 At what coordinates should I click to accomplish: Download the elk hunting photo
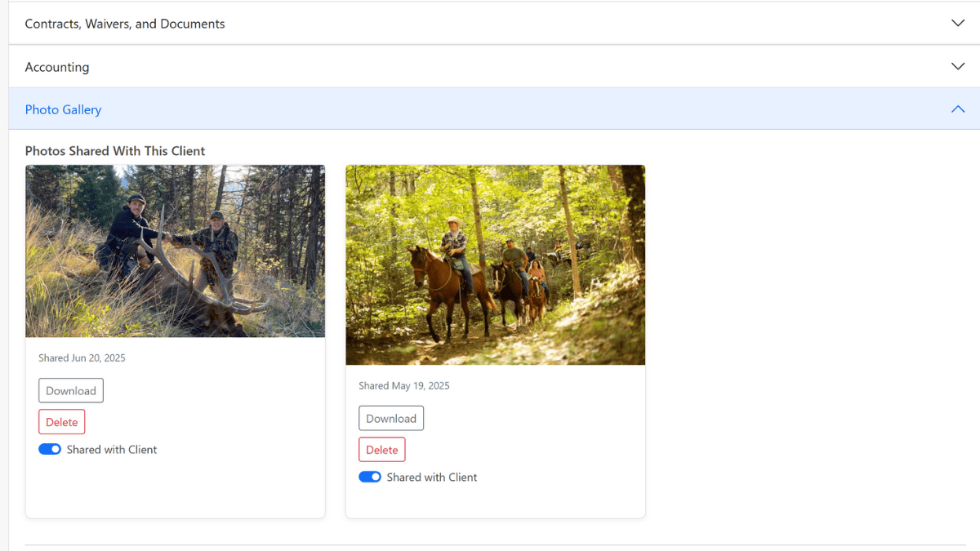[x=71, y=391]
